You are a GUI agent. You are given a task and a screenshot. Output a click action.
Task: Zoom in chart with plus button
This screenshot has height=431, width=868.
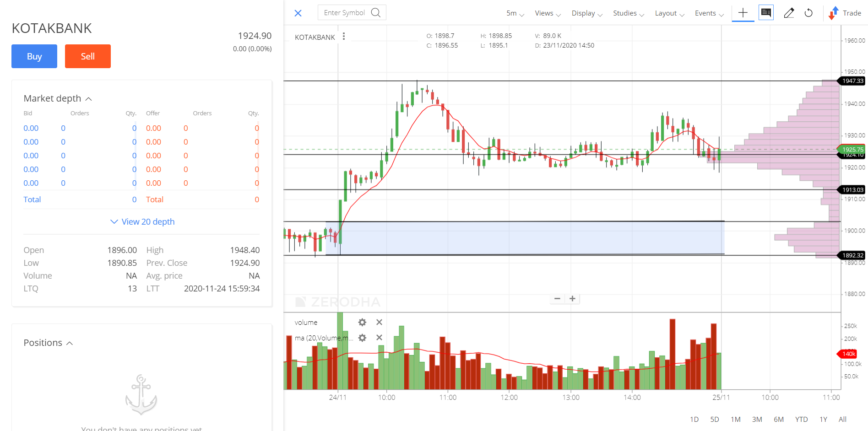(572, 299)
